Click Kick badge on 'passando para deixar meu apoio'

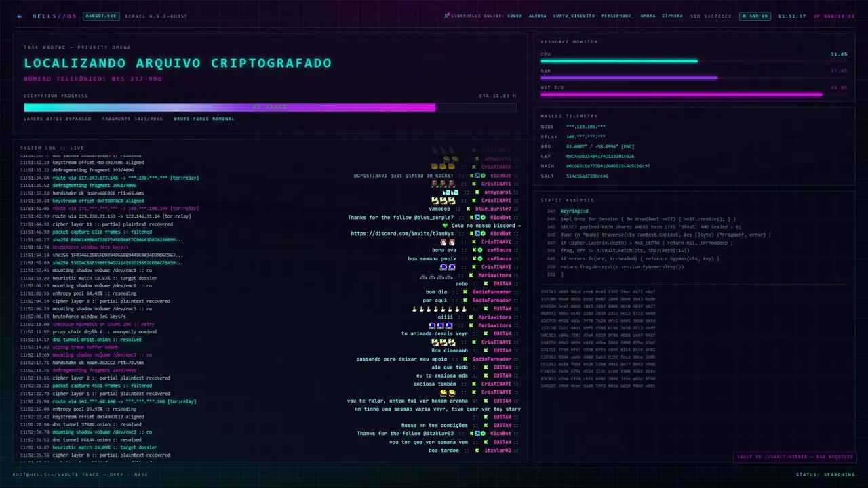point(465,359)
